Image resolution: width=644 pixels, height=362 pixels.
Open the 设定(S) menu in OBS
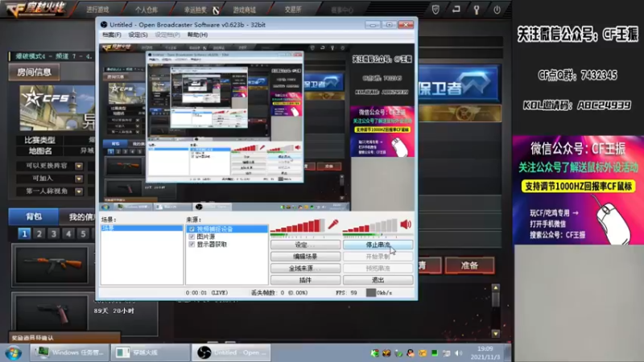pyautogui.click(x=138, y=35)
